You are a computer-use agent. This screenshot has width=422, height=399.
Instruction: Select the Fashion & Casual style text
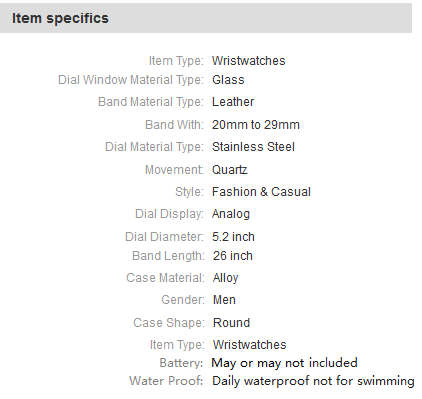[261, 192]
